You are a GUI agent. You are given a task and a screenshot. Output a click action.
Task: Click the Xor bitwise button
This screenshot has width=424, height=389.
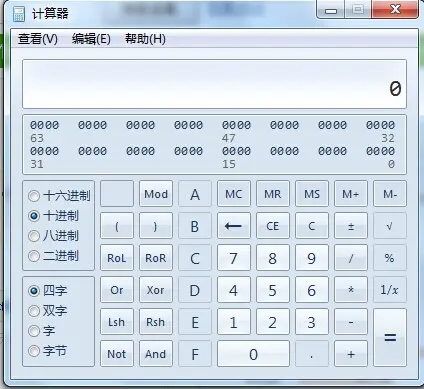coord(156,290)
